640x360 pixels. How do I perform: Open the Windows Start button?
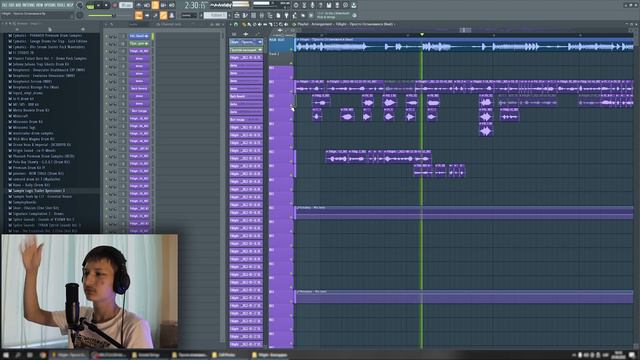click(6, 356)
